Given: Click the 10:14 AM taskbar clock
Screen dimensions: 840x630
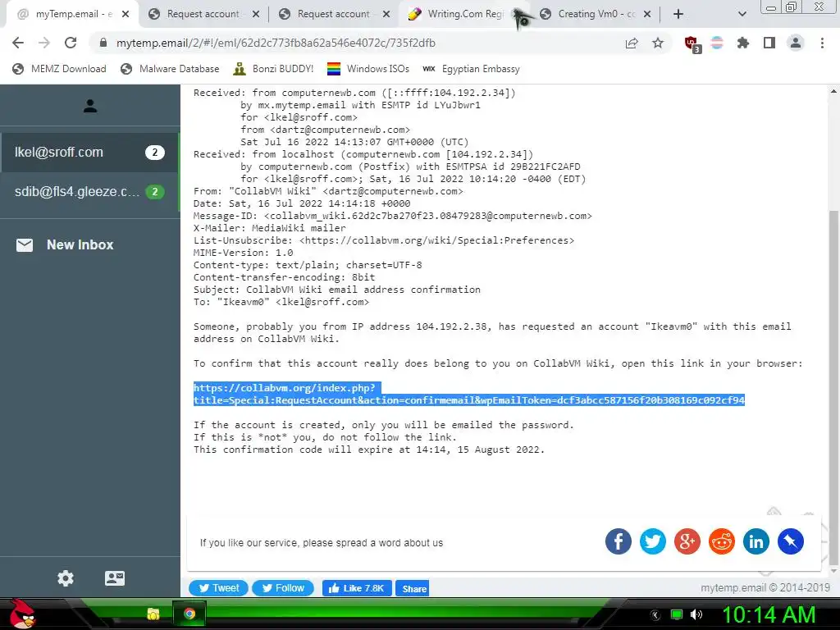Looking at the screenshot, I should 769,614.
